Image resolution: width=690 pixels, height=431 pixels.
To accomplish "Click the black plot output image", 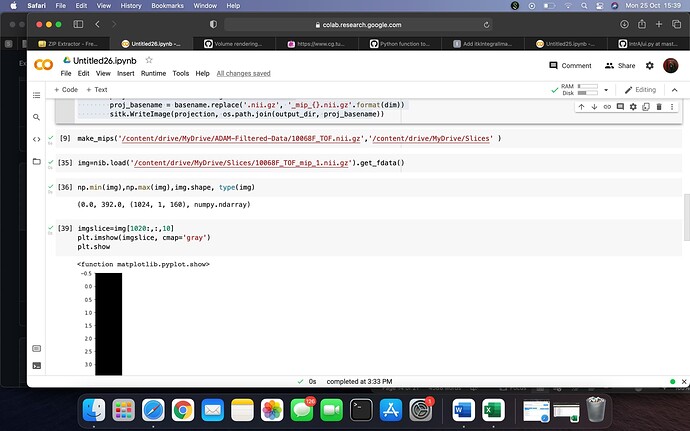I will click(109, 324).
